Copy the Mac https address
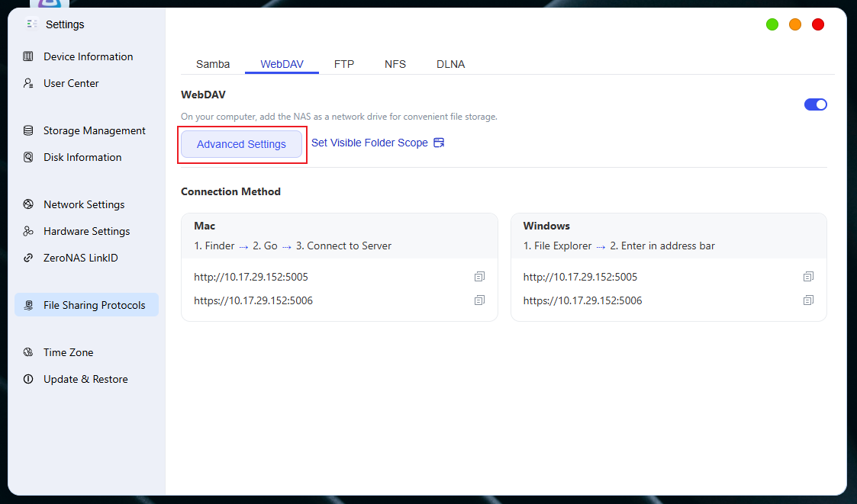This screenshot has width=857, height=504. point(479,300)
